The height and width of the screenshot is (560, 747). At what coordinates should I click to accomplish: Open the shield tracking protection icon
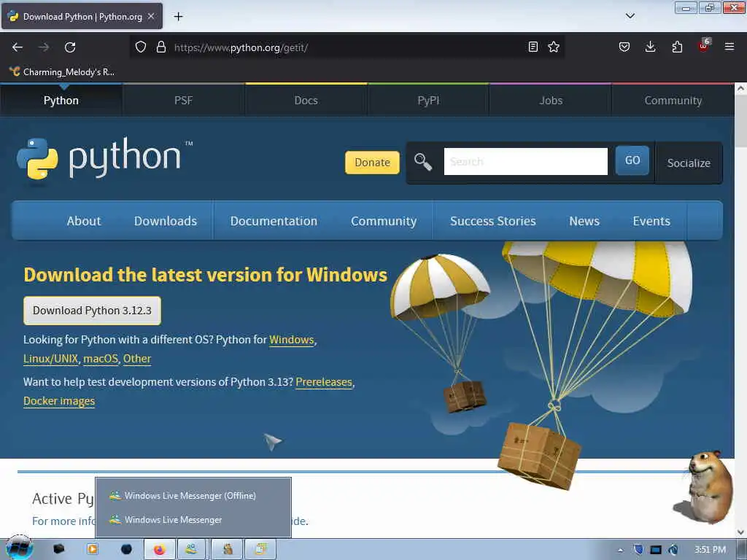tap(141, 47)
